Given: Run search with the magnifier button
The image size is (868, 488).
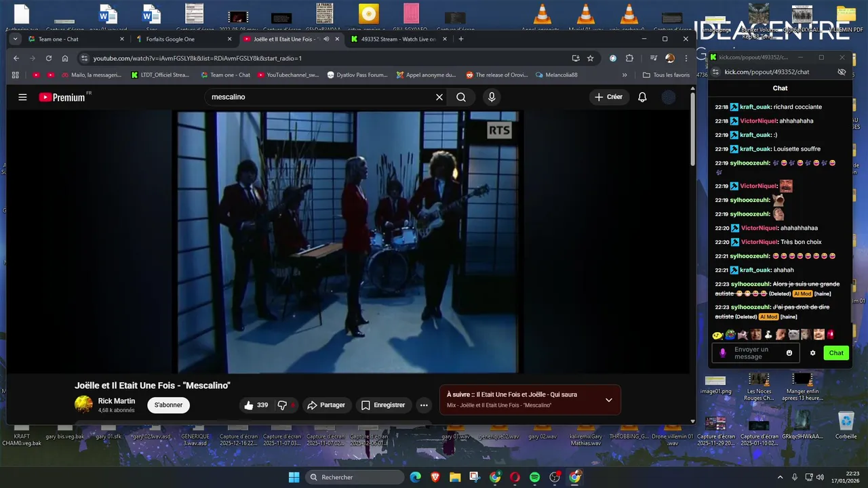Looking at the screenshot, I should pos(461,97).
